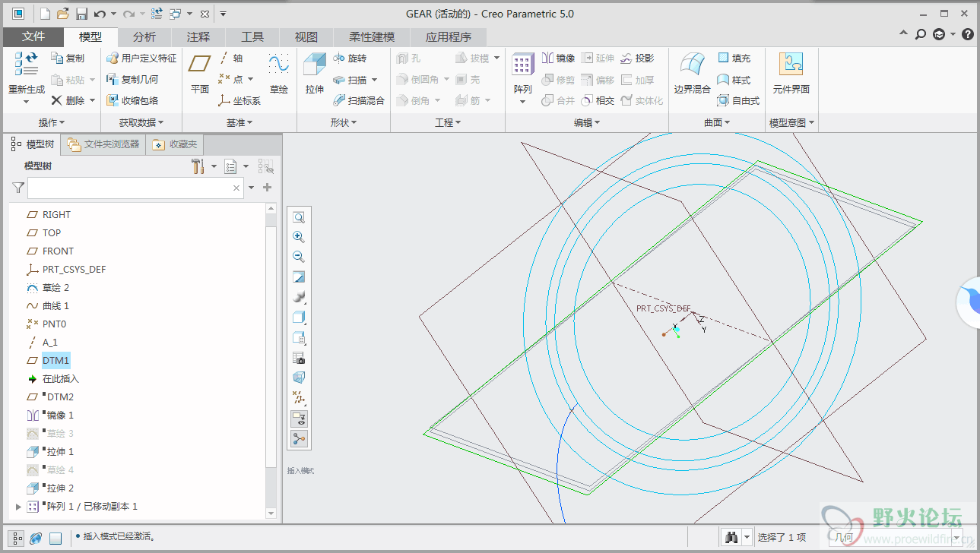The width and height of the screenshot is (980, 553).
Task: Click the binoculars find icon in status bar
Action: click(731, 537)
